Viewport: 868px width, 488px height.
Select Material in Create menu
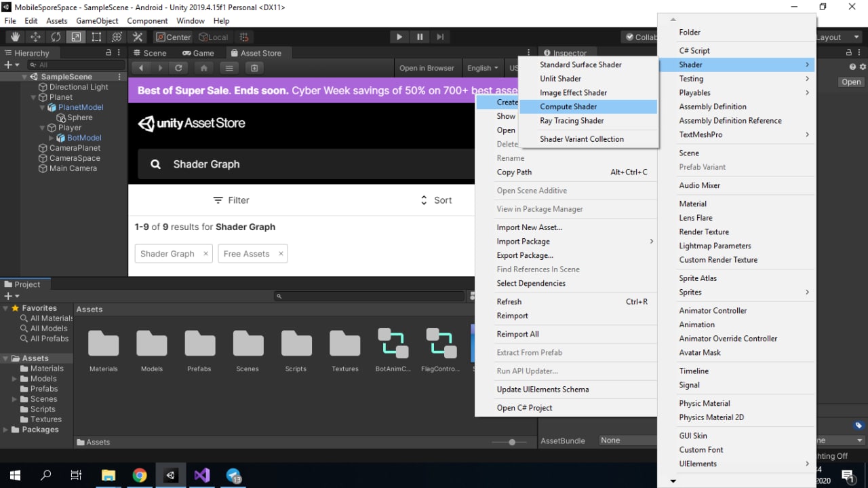click(x=736, y=204)
